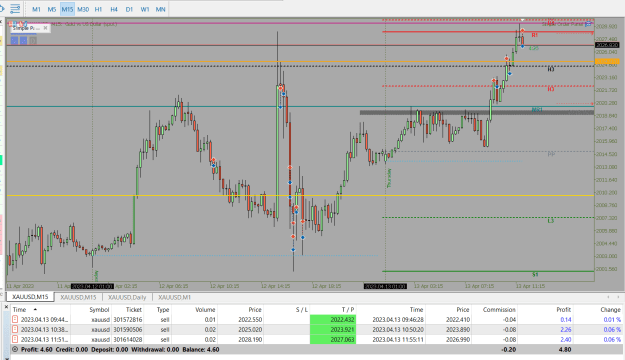Click open price 2028.190
Screen dimensions: 625x360
coord(250,340)
